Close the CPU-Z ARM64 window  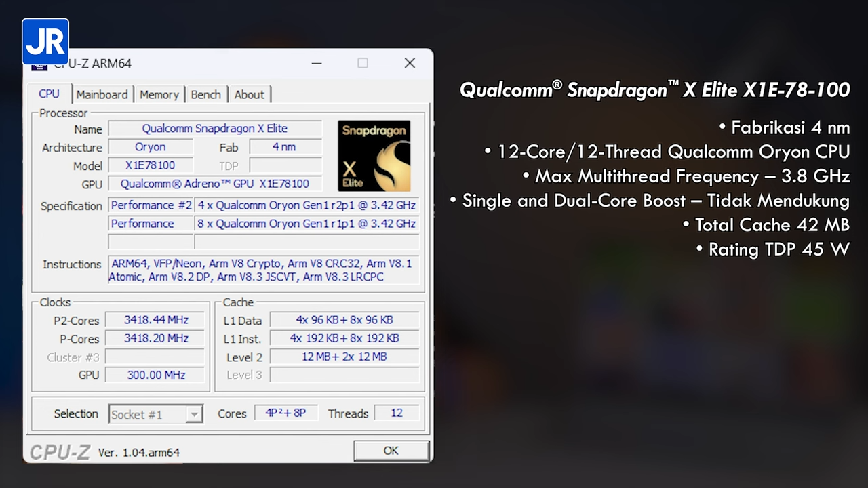click(410, 63)
